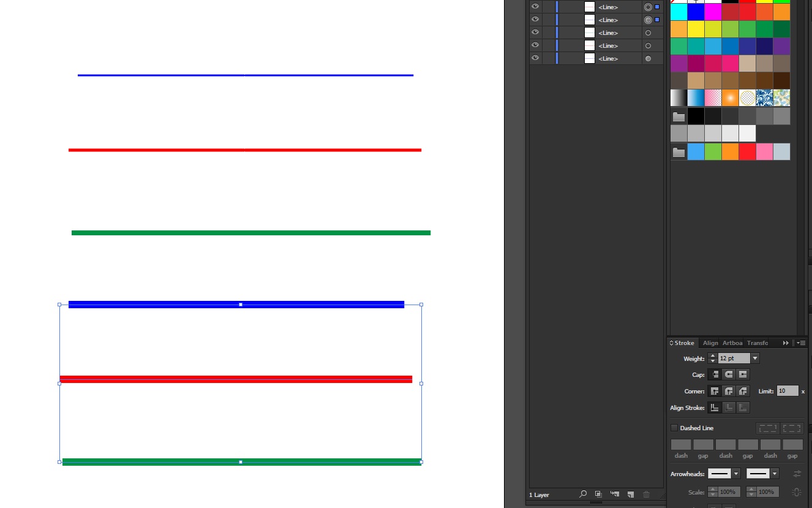The height and width of the screenshot is (508, 812).
Task: Delete selection with the Layers trash icon
Action: [x=646, y=494]
